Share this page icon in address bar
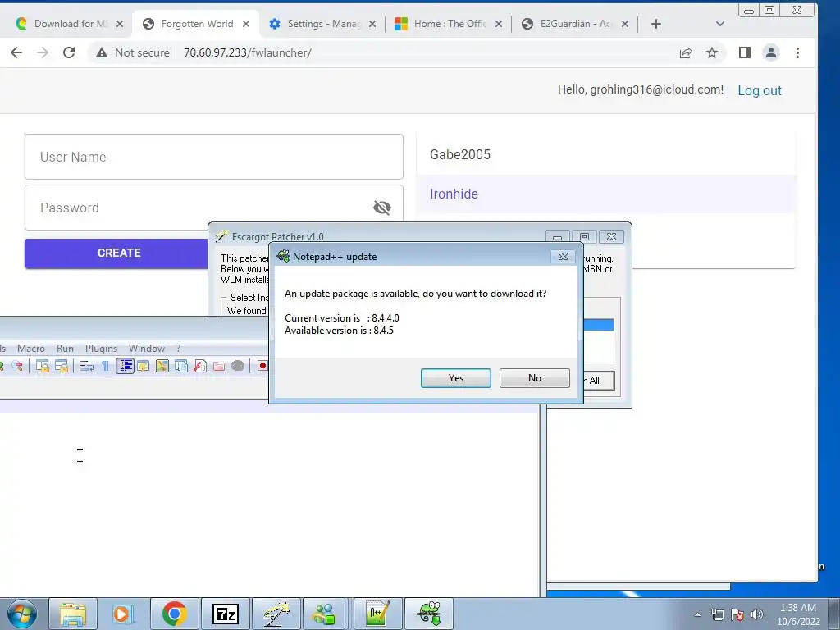 click(x=686, y=52)
